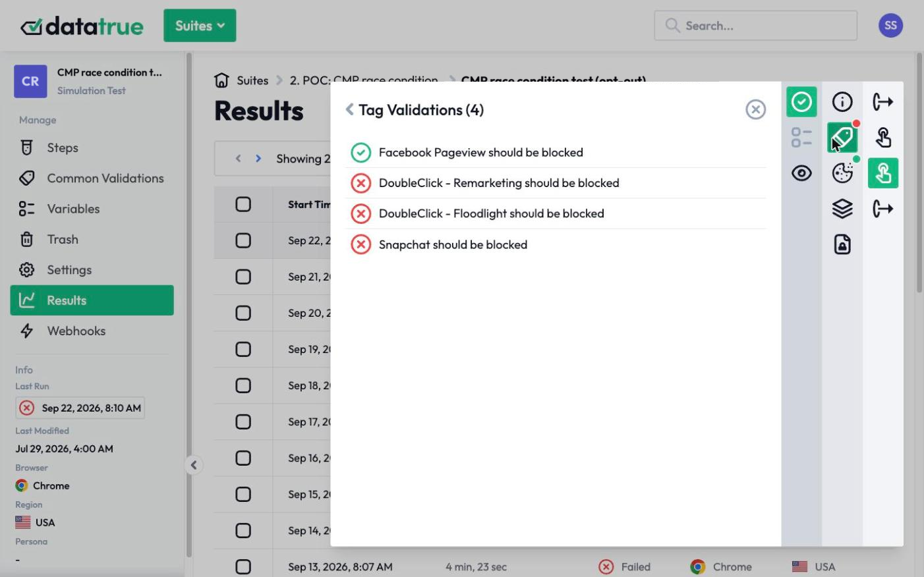Select the first navigate arrow step icon

883,101
